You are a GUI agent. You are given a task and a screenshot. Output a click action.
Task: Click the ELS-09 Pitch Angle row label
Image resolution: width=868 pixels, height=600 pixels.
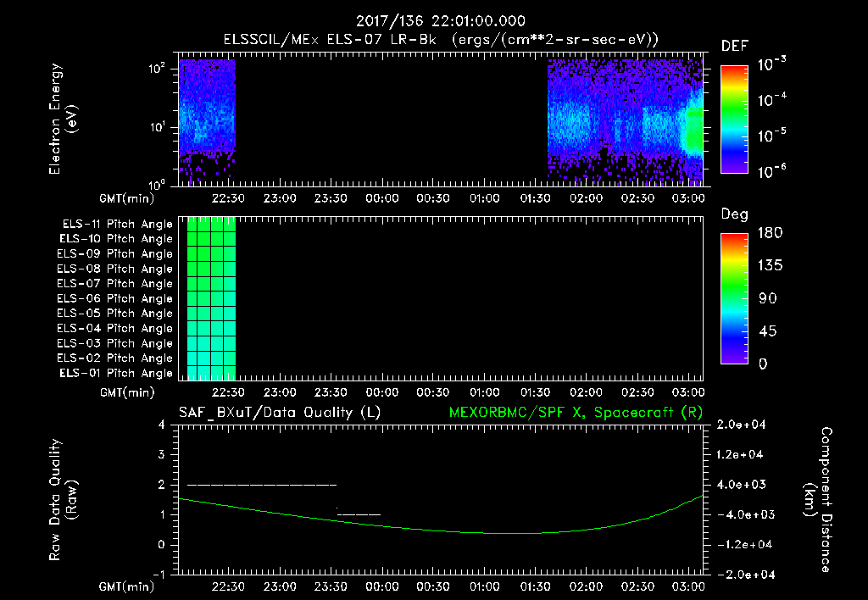114,254
